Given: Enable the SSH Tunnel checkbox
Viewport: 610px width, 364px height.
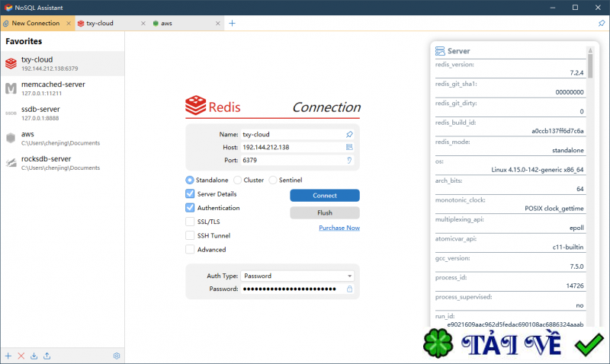Looking at the screenshot, I should (x=190, y=236).
